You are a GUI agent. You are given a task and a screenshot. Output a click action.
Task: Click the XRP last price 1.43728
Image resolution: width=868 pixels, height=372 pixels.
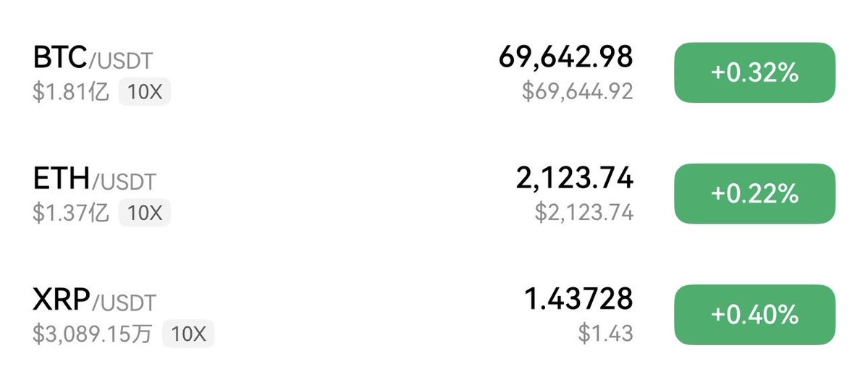pyautogui.click(x=578, y=298)
